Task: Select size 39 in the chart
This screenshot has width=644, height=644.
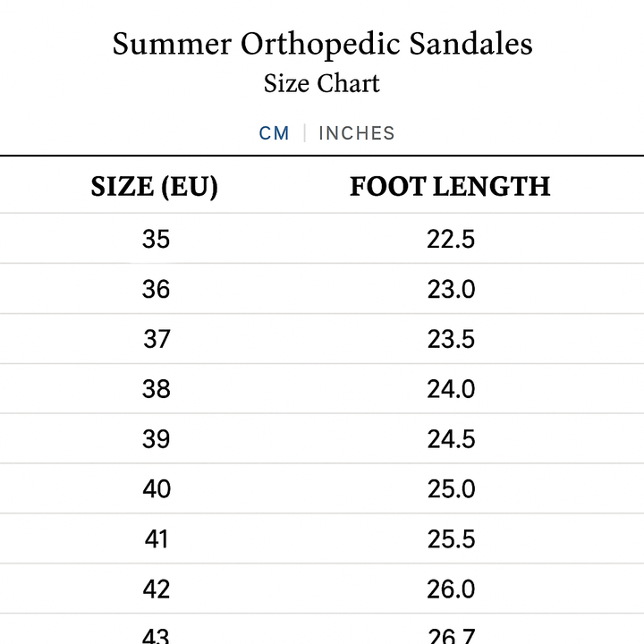Action: (x=156, y=440)
